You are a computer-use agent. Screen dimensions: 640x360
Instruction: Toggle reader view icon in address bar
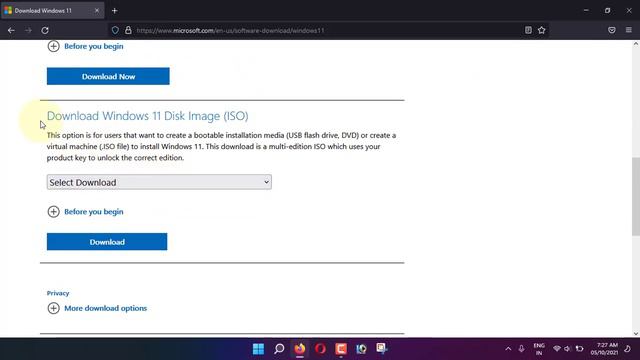(x=528, y=30)
